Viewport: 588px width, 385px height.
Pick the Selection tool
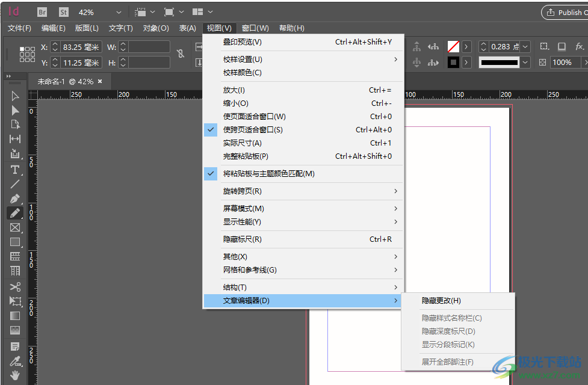15,96
